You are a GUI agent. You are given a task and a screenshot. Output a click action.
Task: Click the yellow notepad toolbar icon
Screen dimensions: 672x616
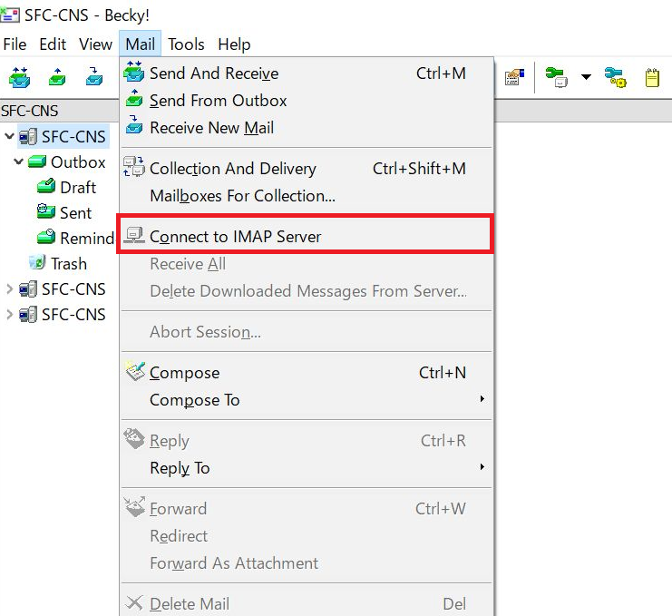[x=652, y=78]
